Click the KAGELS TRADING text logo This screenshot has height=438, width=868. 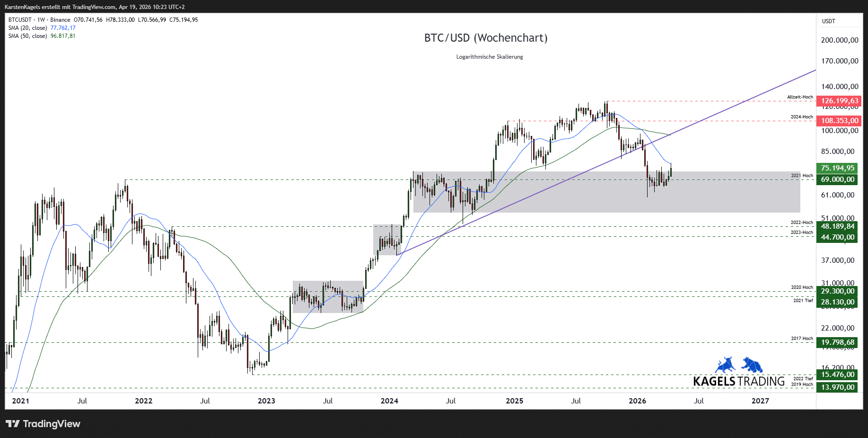tap(739, 381)
